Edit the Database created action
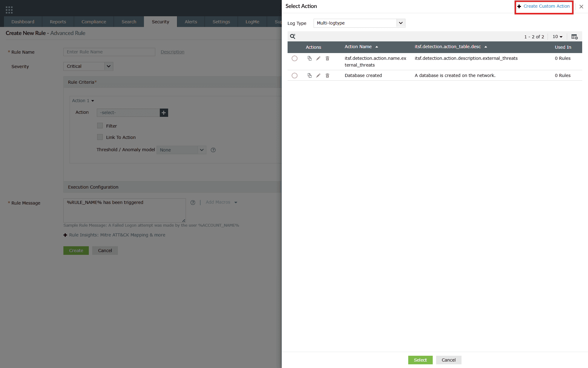 318,75
